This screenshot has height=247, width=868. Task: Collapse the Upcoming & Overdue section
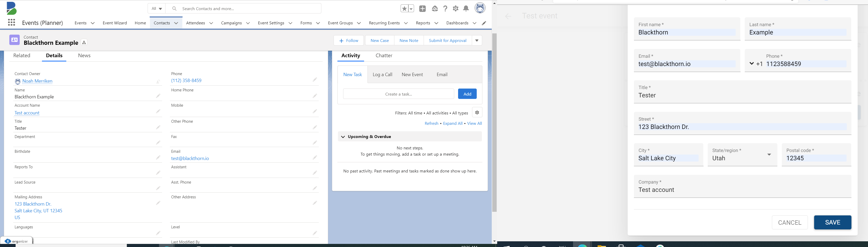pos(343,137)
